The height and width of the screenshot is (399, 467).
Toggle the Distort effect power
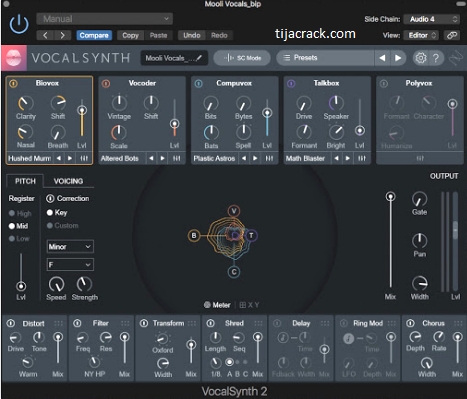click(x=11, y=323)
